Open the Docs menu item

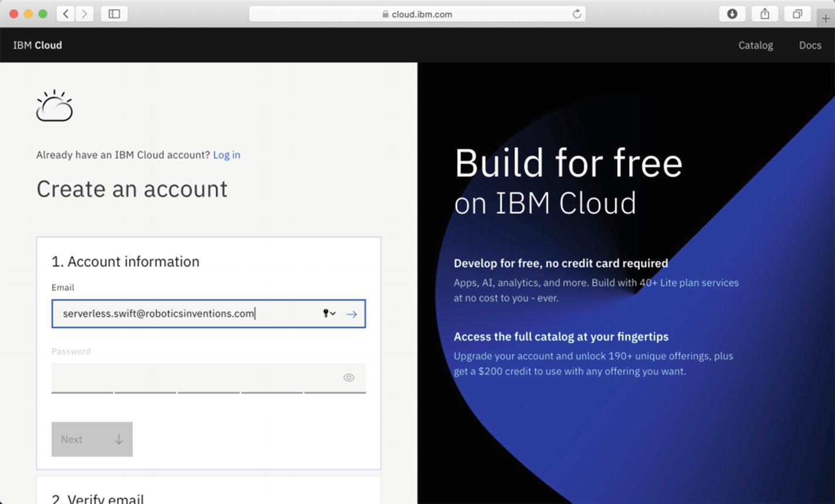pyautogui.click(x=810, y=45)
